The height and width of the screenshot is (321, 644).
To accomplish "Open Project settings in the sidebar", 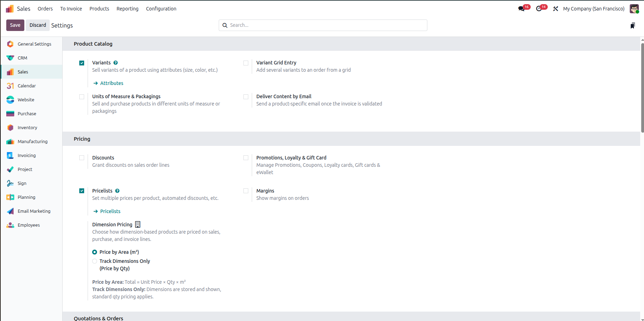I will coord(32,169).
